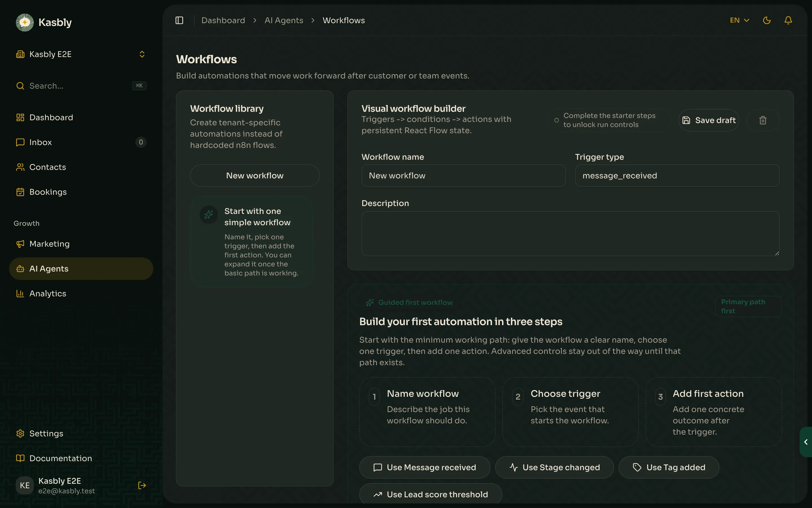
Task: Open Documentation link
Action: [x=81, y=458]
